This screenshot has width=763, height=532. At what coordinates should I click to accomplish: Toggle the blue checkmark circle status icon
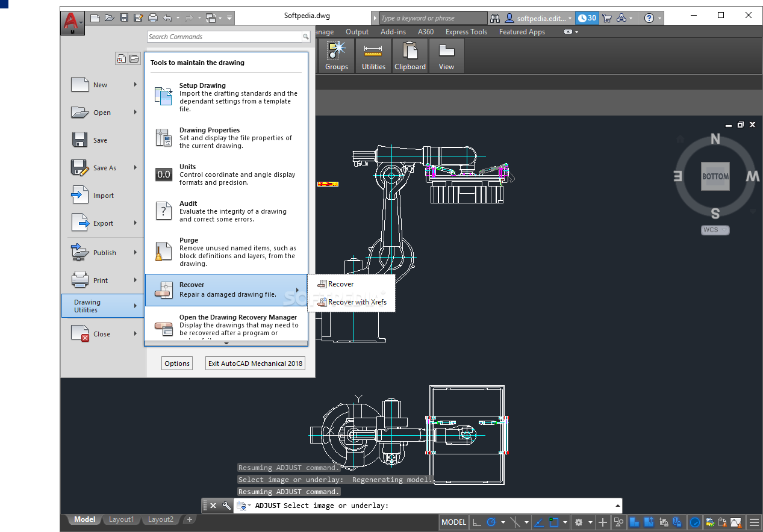(x=695, y=522)
